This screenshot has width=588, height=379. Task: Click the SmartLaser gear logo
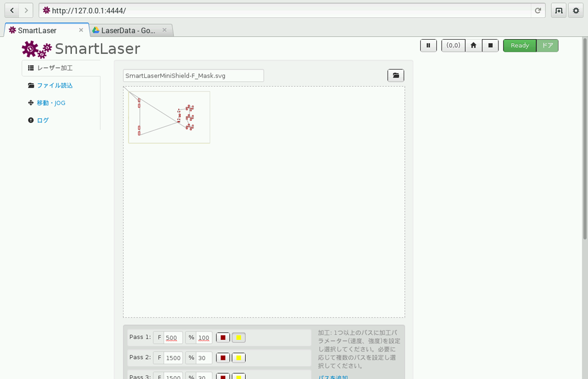click(37, 49)
